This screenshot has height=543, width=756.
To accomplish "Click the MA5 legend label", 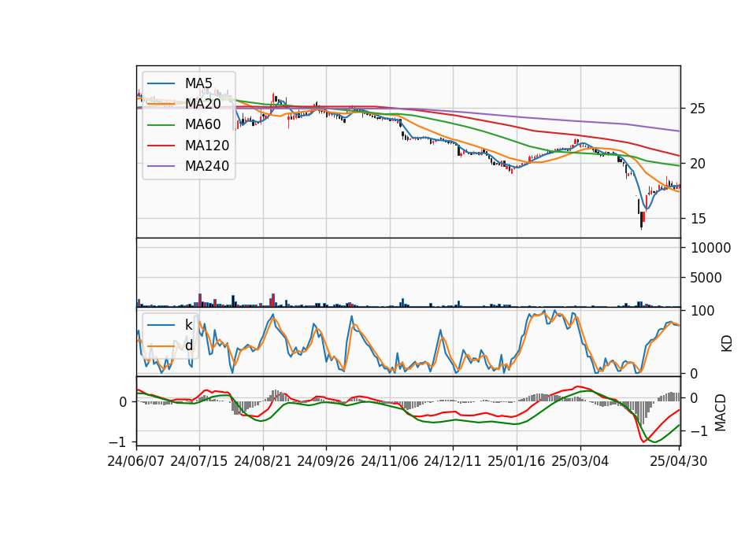I will pyautogui.click(x=198, y=83).
